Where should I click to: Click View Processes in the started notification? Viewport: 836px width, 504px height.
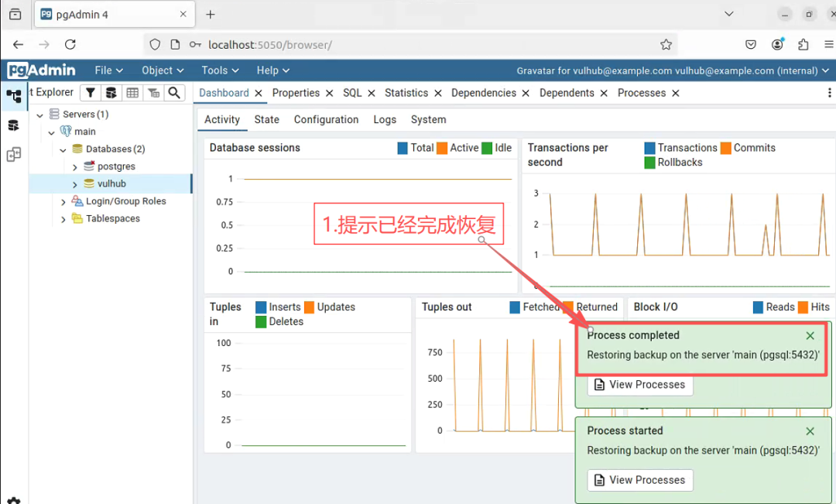point(640,480)
